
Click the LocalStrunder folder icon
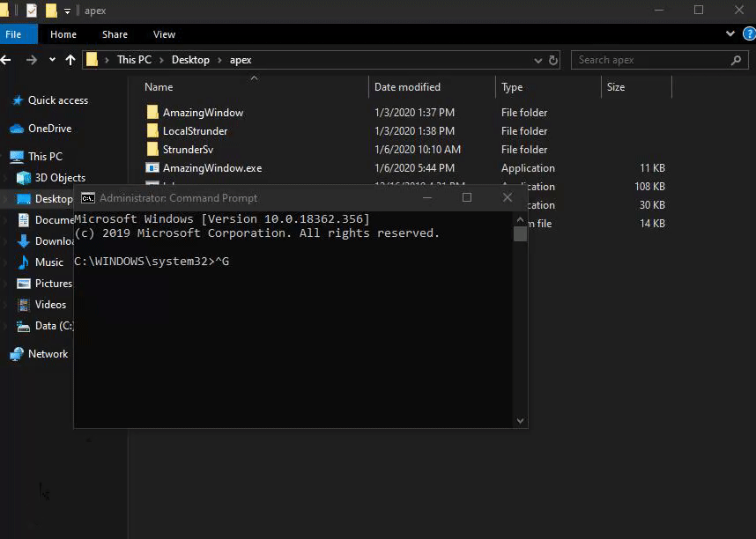click(152, 130)
